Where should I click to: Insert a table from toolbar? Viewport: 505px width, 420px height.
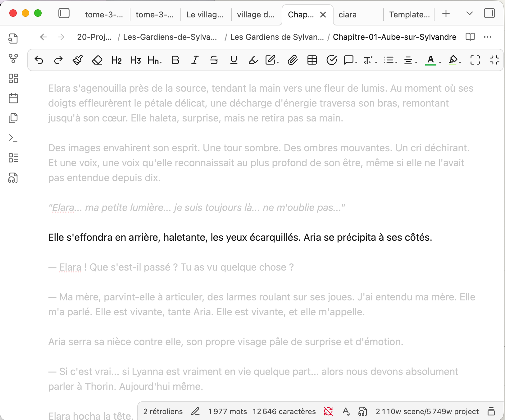(x=312, y=60)
